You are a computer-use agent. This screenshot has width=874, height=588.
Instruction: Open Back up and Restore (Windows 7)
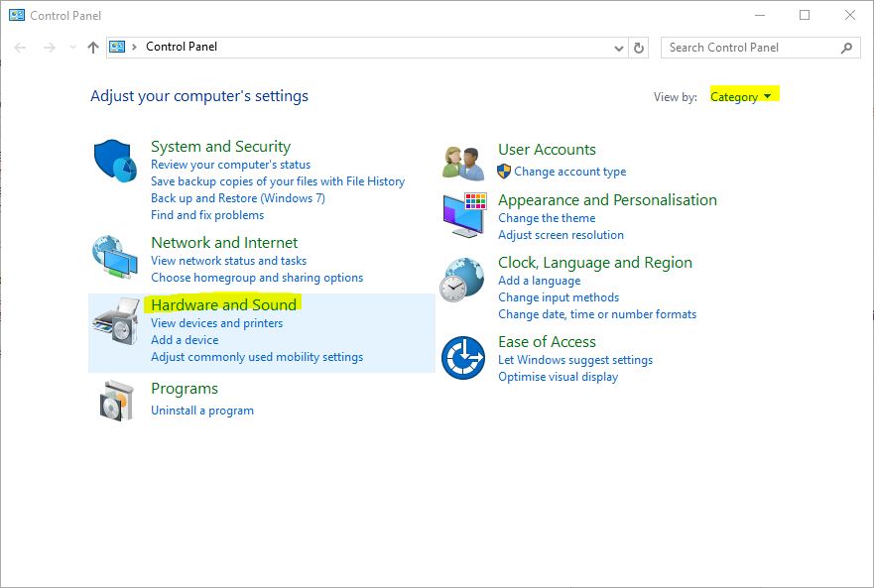click(238, 198)
